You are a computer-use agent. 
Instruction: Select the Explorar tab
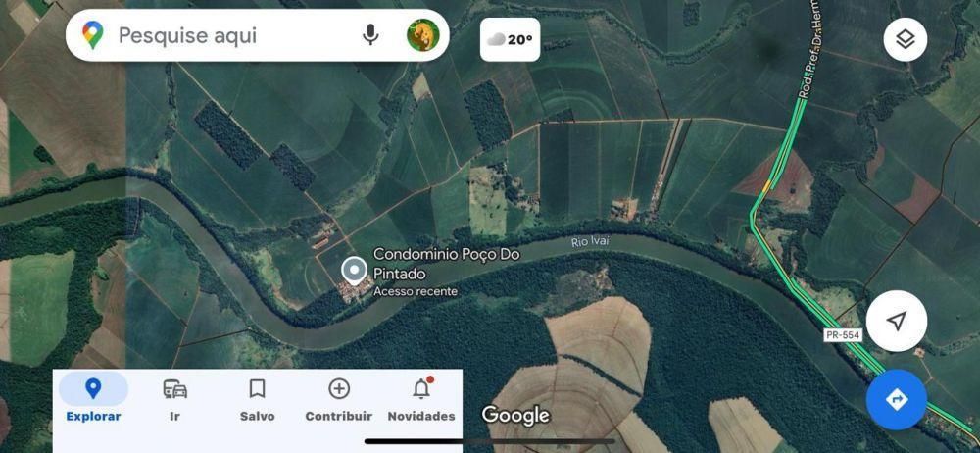93,400
